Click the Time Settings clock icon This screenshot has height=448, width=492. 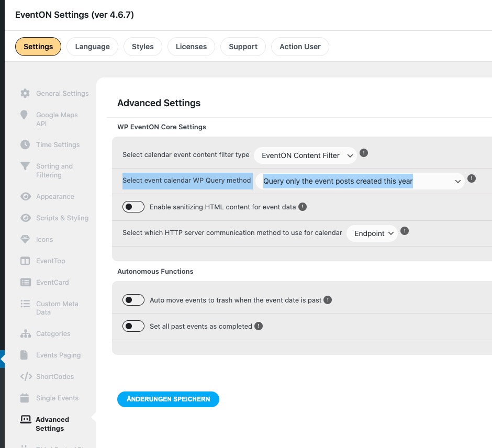25,144
